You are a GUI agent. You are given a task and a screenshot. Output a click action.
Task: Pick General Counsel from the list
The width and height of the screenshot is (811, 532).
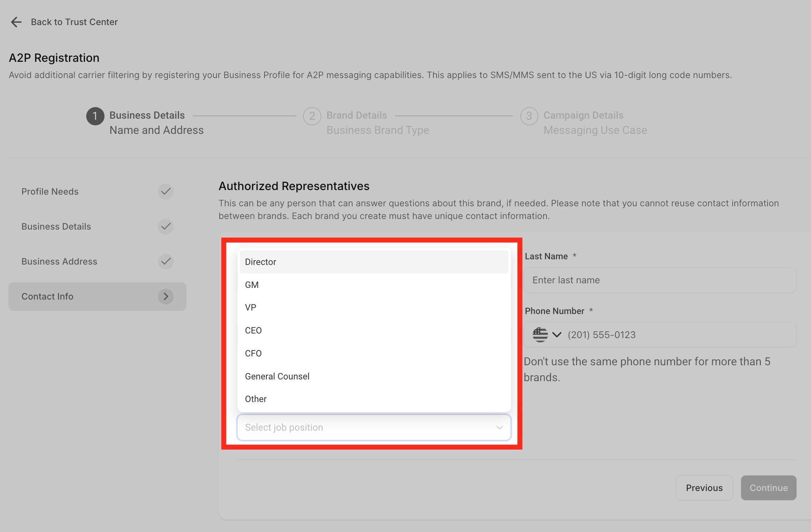[374, 376]
